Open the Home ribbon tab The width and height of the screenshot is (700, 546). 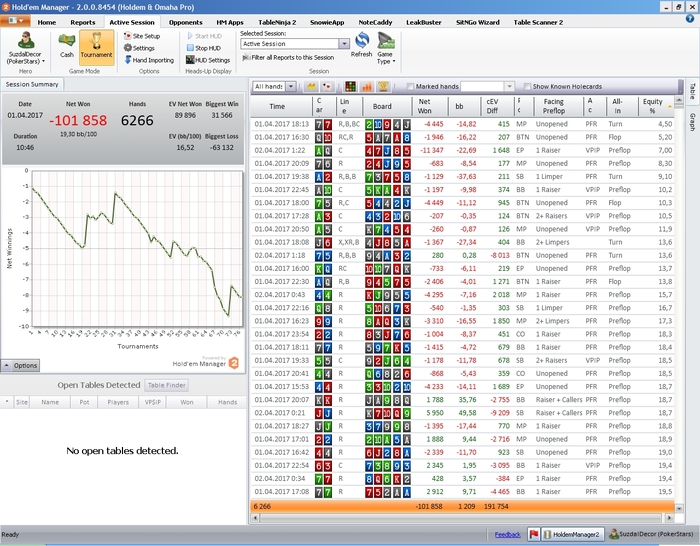tap(47, 22)
